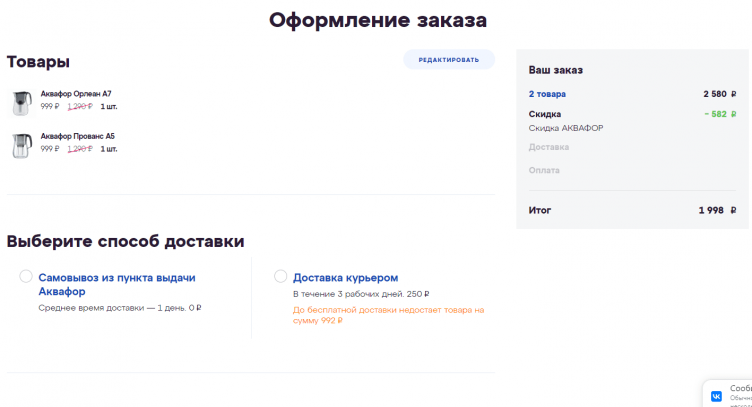Viewport: 752px width, 407px height.
Task: Click the Итог label
Action: click(540, 210)
